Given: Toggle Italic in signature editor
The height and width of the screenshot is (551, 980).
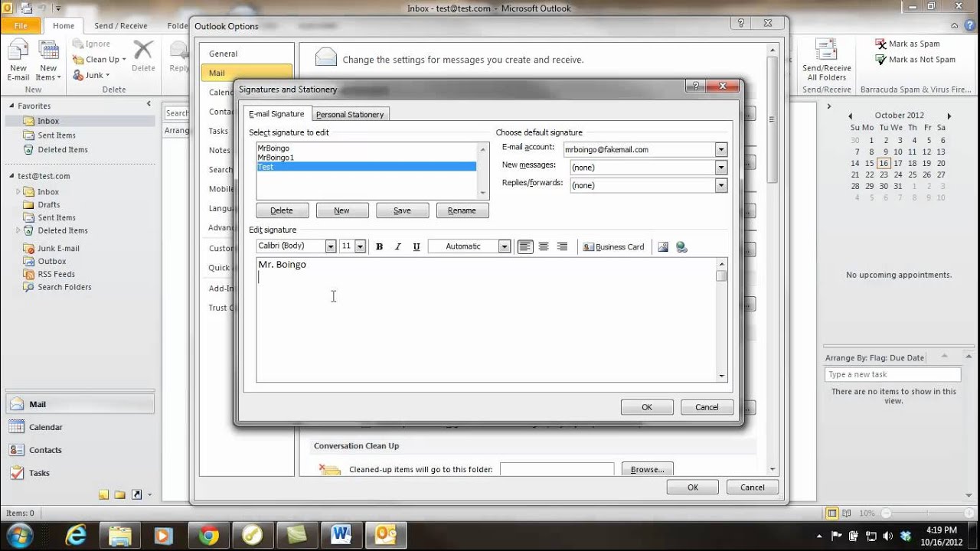Looking at the screenshot, I should (397, 246).
